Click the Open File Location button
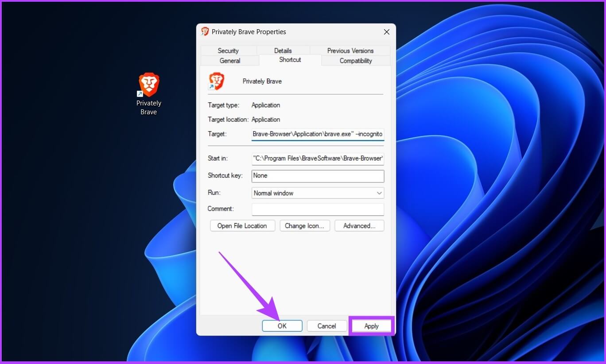This screenshot has width=606, height=364. coord(242,226)
